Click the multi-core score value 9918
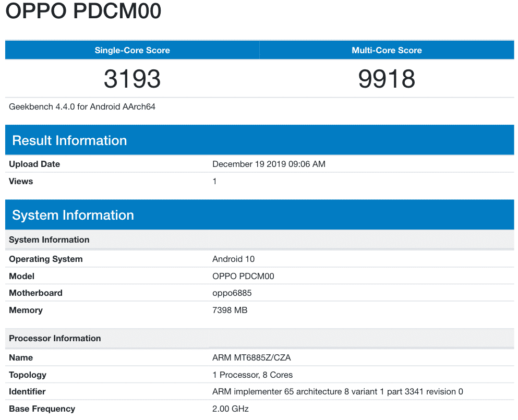518x420 pixels. coord(387,79)
